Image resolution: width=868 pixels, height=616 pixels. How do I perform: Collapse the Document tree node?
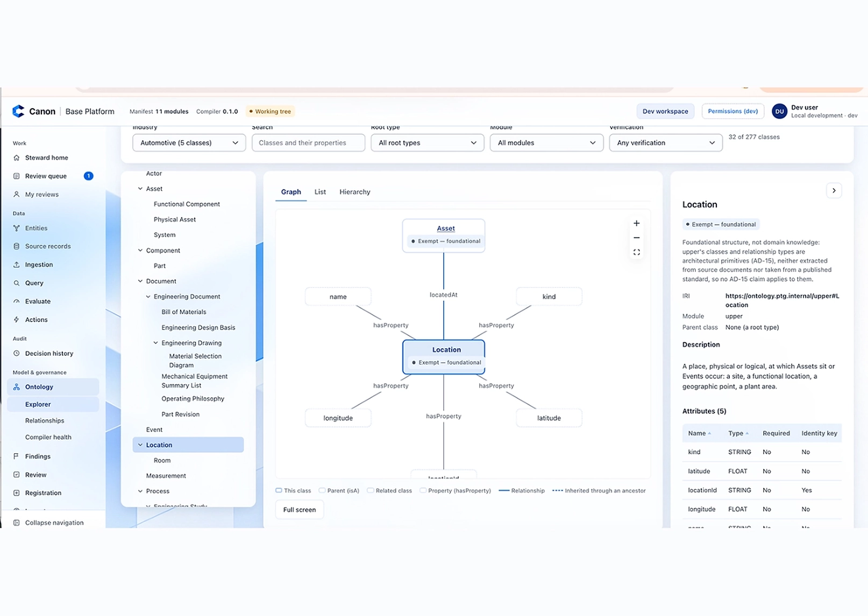pyautogui.click(x=140, y=281)
